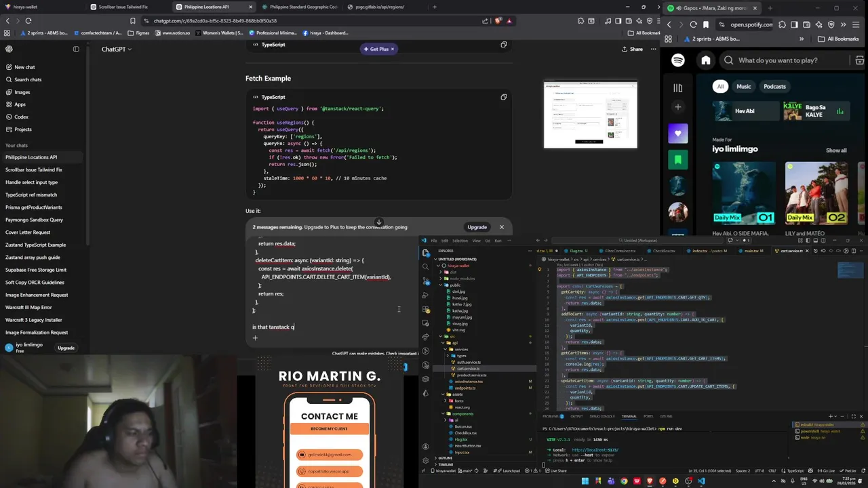Click Spotify logo icon
The image size is (868, 488).
[x=677, y=60]
